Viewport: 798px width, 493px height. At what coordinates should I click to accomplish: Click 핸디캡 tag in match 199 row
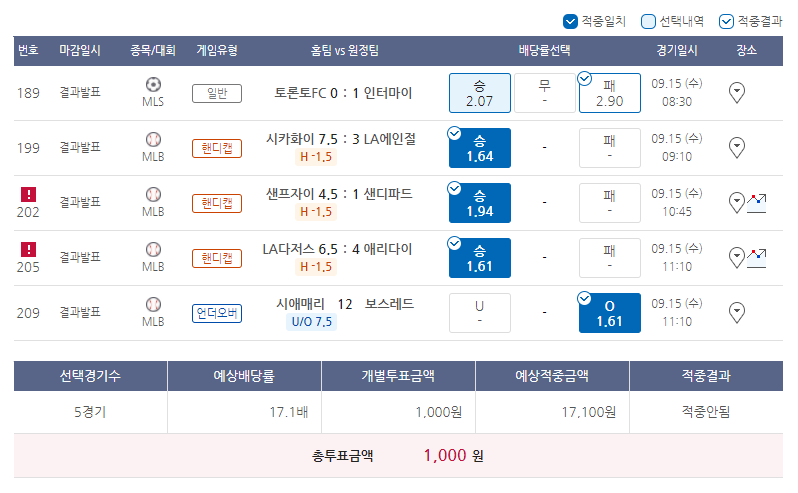(217, 149)
